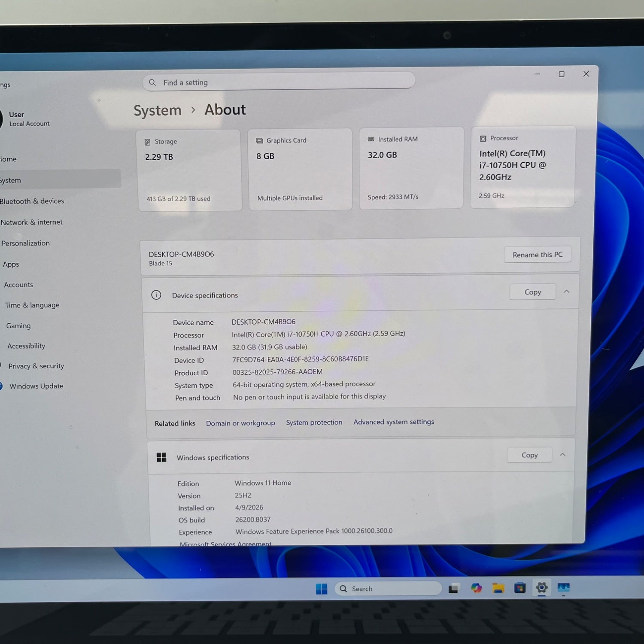Select Personalization in the sidebar
This screenshot has width=644, height=644.
tap(26, 243)
